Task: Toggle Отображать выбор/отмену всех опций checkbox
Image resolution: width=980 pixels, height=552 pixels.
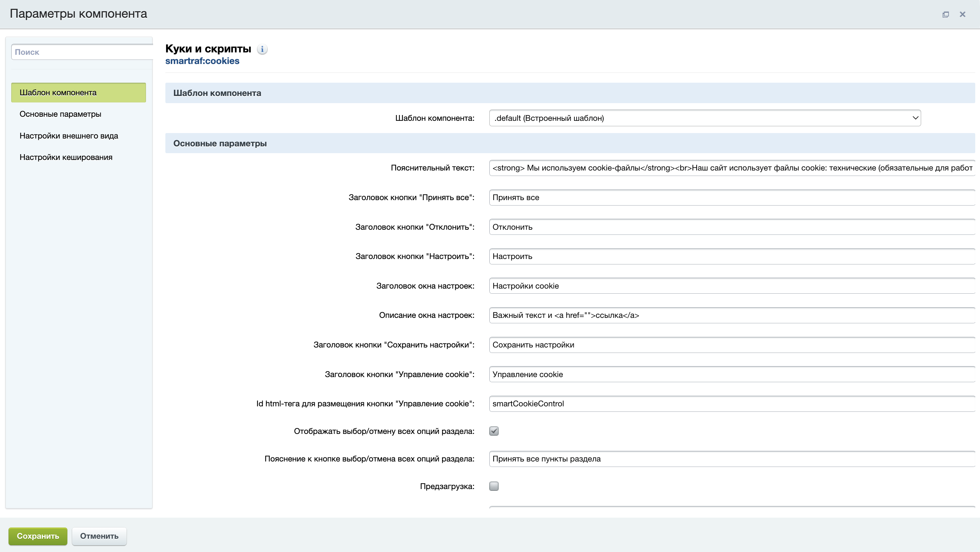Action: click(494, 431)
